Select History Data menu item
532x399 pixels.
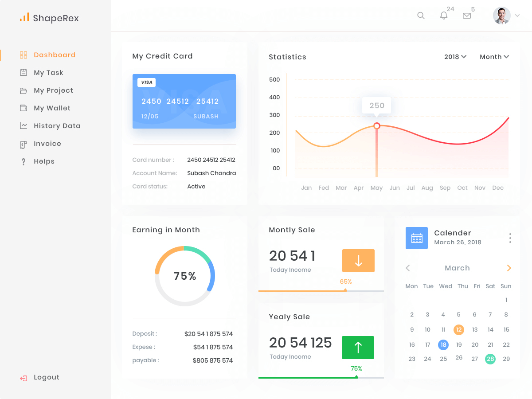57,126
